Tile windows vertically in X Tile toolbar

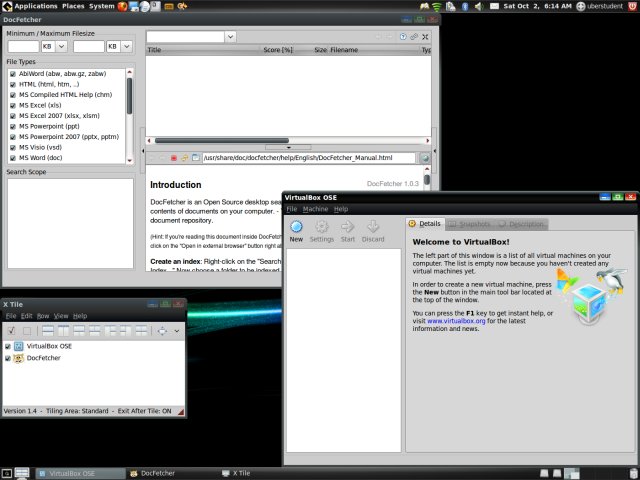coord(64,331)
